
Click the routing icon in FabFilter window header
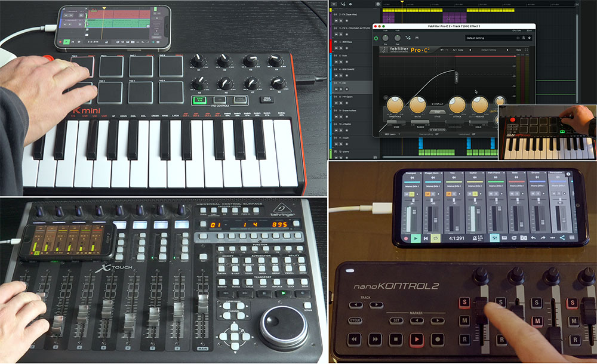tap(408, 38)
